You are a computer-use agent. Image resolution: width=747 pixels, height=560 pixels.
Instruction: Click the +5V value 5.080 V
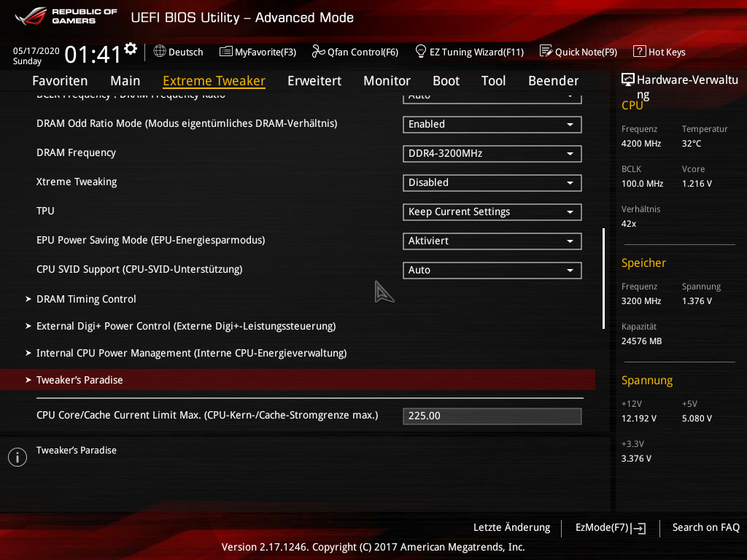[697, 418]
